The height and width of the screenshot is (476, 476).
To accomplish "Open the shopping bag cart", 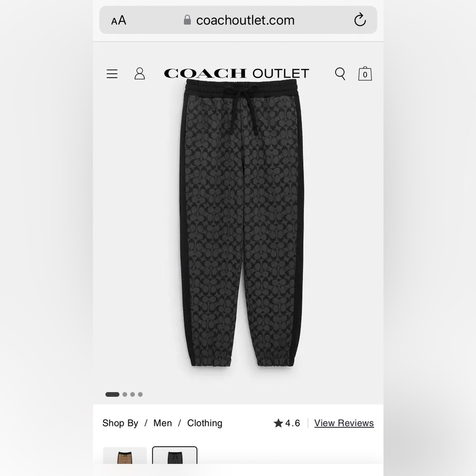I will click(365, 73).
